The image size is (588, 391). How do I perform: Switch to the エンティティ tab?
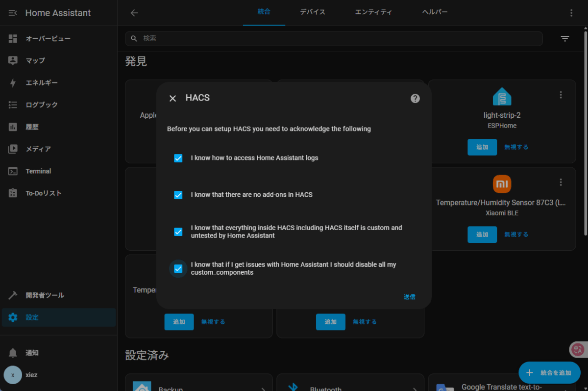point(373,12)
